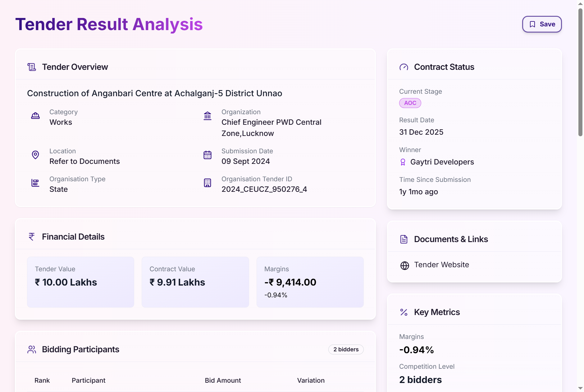Click the Organisation Type chart icon
The image size is (584, 392).
coord(35,183)
